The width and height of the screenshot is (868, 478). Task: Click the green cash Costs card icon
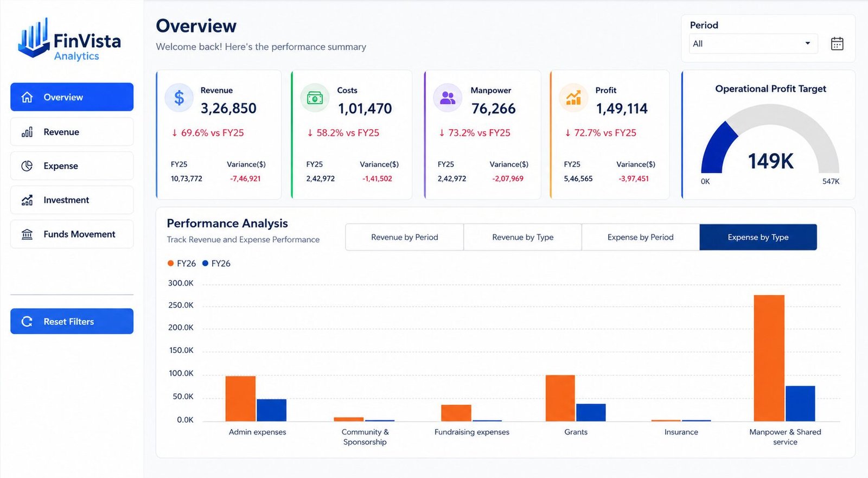point(315,98)
